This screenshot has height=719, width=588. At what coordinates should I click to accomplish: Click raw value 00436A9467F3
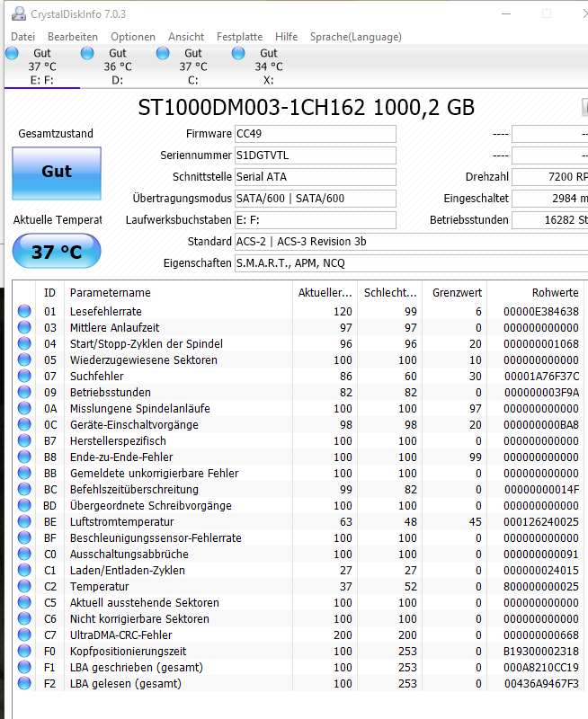coord(541,684)
